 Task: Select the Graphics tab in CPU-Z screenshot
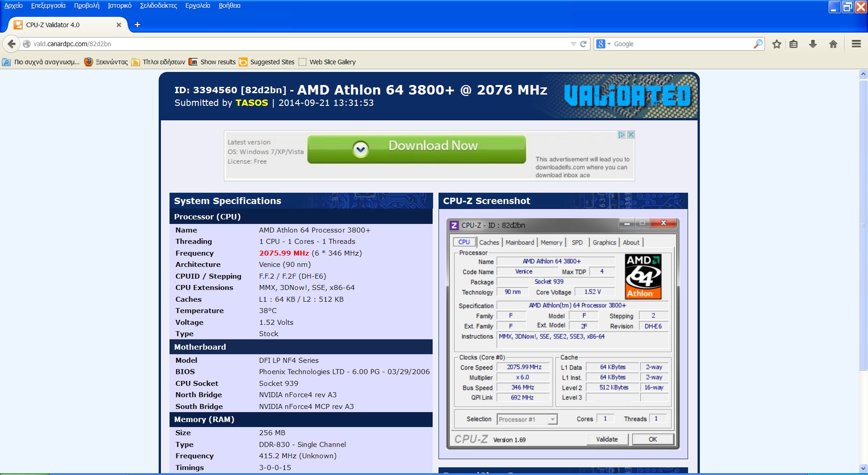click(x=604, y=242)
